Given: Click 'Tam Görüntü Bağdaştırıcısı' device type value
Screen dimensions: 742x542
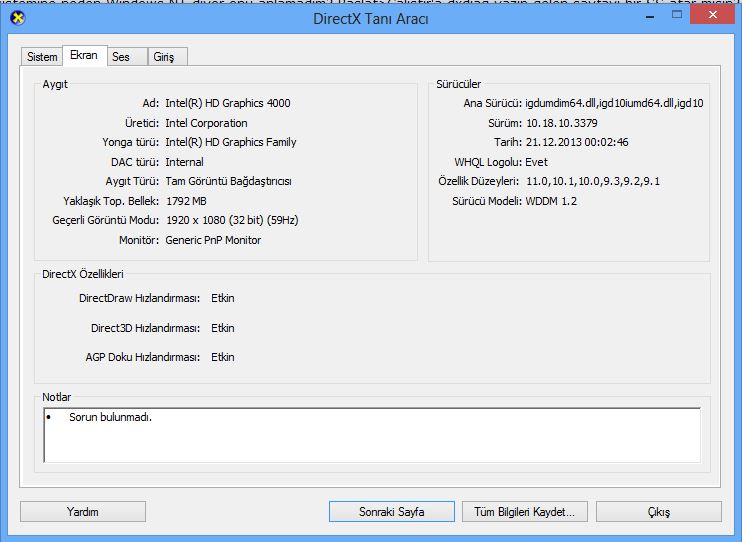Looking at the screenshot, I should click(229, 181).
